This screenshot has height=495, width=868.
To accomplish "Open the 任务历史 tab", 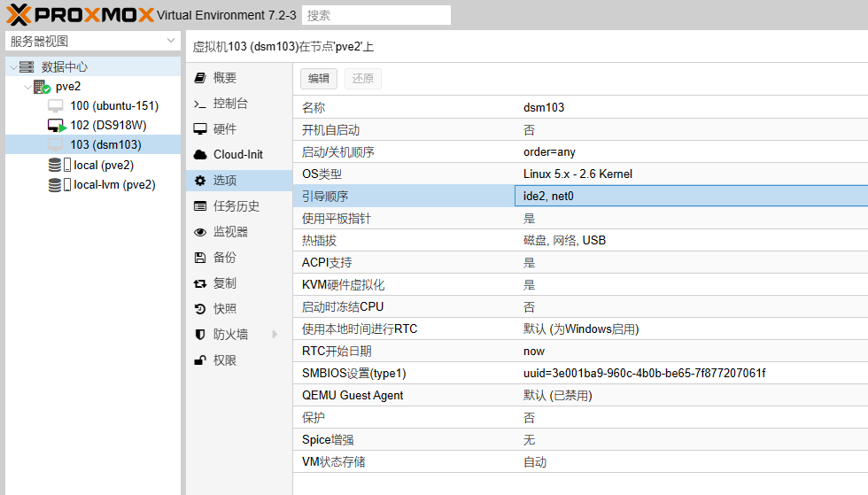I will [x=239, y=206].
